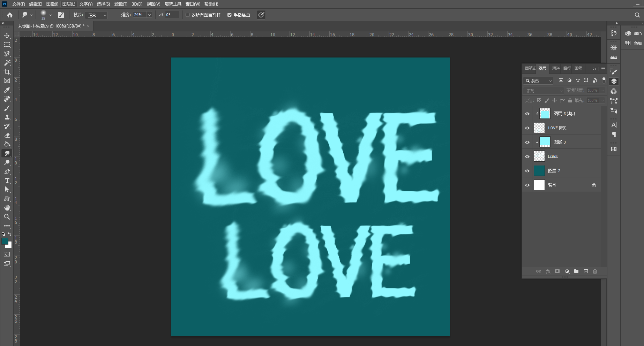Click the foreground color swatch
The width and height of the screenshot is (644, 346).
click(5, 241)
